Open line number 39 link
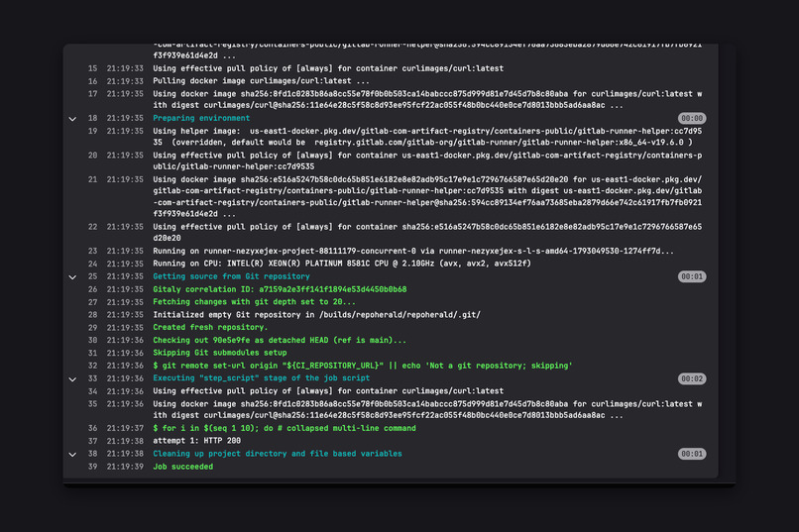This screenshot has width=799, height=532. 92,467
